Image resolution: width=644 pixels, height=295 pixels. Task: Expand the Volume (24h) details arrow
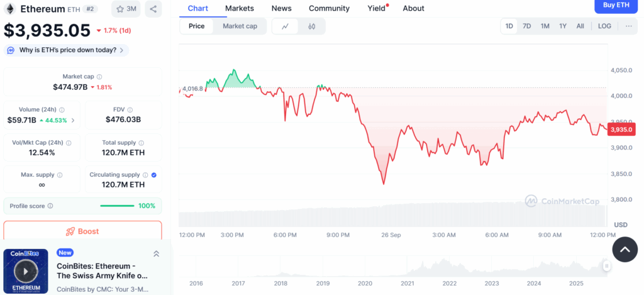pos(73,120)
